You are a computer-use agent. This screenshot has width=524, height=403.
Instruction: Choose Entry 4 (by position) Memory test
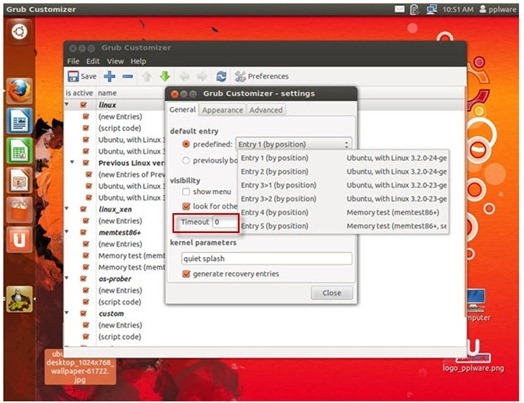click(x=344, y=213)
